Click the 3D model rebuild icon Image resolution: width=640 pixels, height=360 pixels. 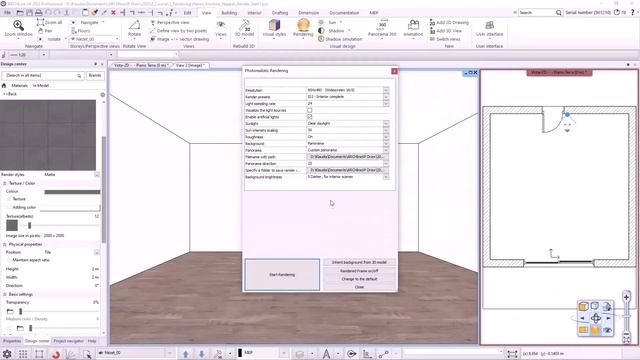[x=244, y=28]
